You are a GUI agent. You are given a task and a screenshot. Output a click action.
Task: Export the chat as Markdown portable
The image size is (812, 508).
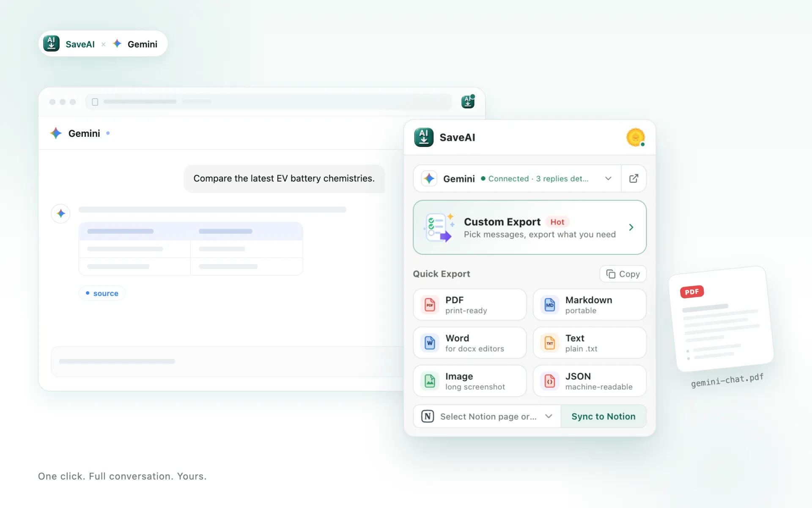pos(590,305)
